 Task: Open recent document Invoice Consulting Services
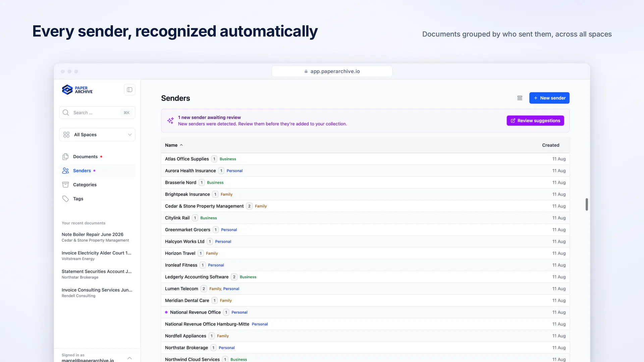97,292
